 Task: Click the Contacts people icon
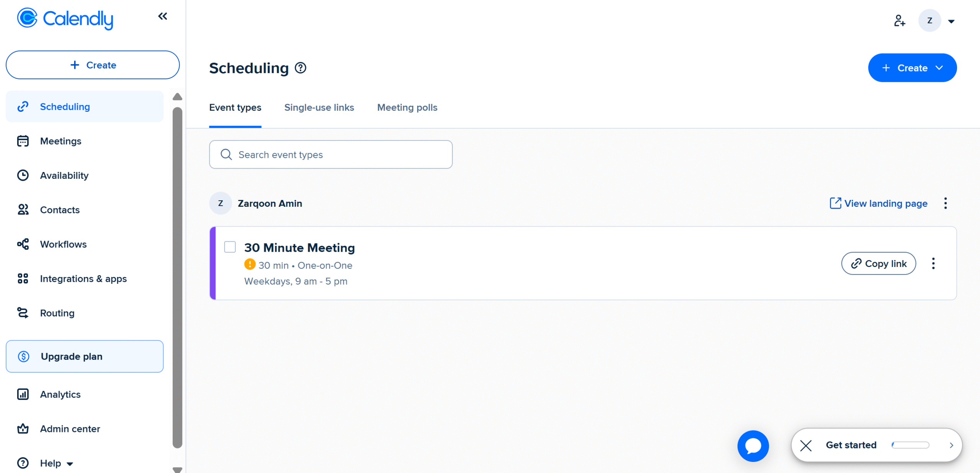23,209
